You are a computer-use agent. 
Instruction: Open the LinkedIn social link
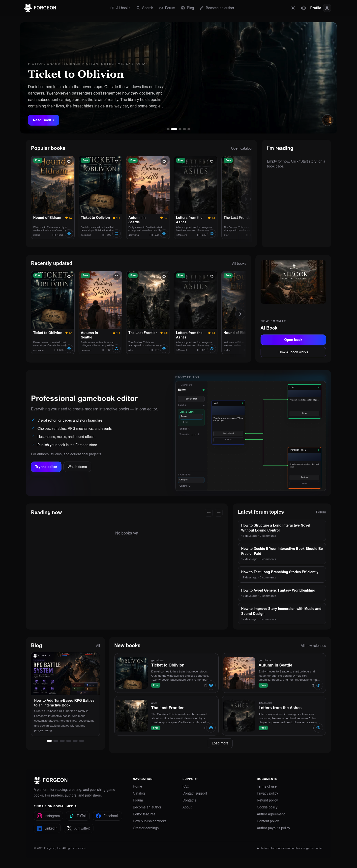[x=47, y=828]
